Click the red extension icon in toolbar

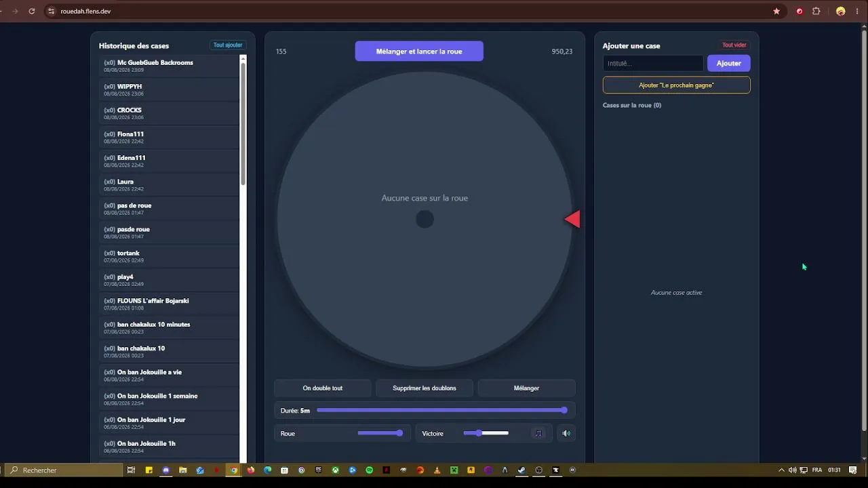point(800,12)
